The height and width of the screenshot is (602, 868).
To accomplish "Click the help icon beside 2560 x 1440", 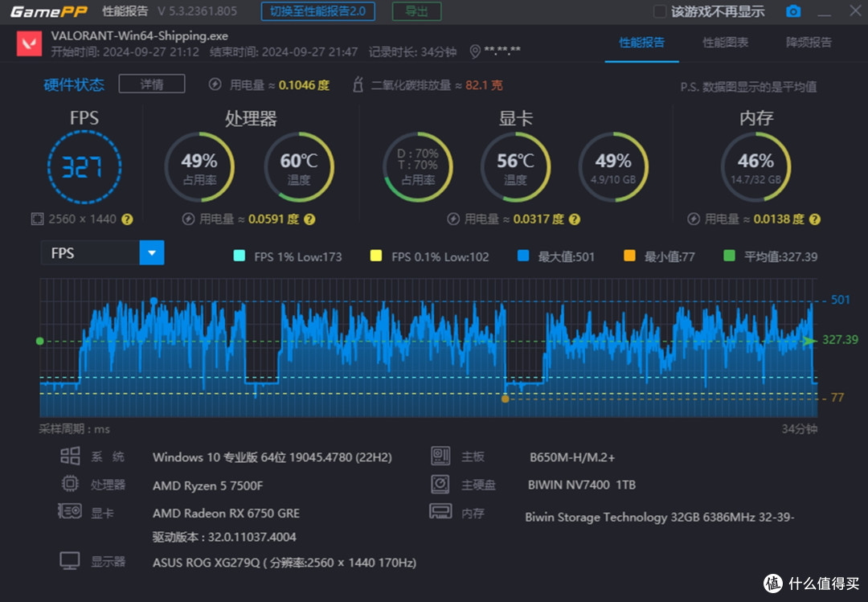I will point(127,219).
